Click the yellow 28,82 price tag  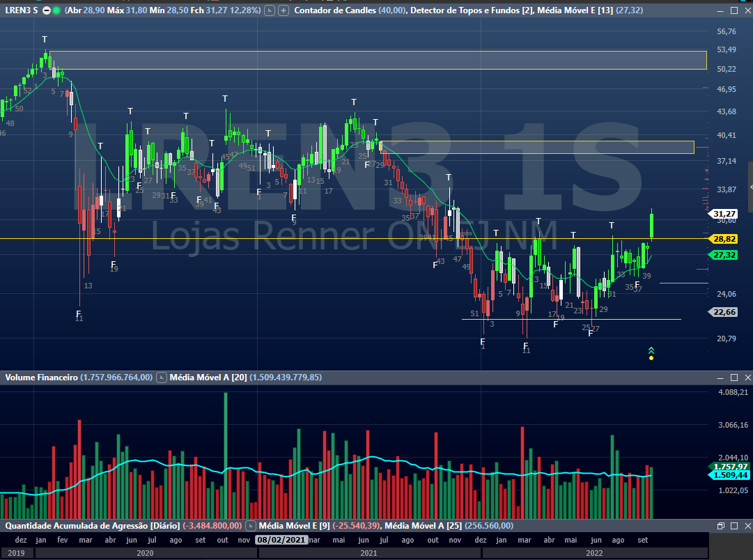724,239
